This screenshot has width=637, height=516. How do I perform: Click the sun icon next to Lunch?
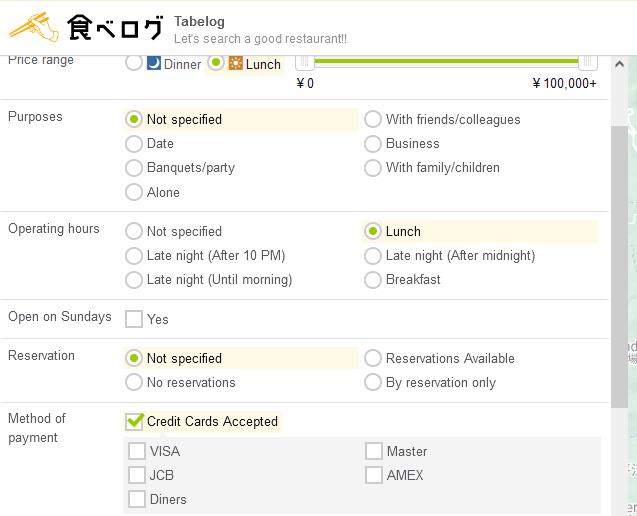(236, 63)
